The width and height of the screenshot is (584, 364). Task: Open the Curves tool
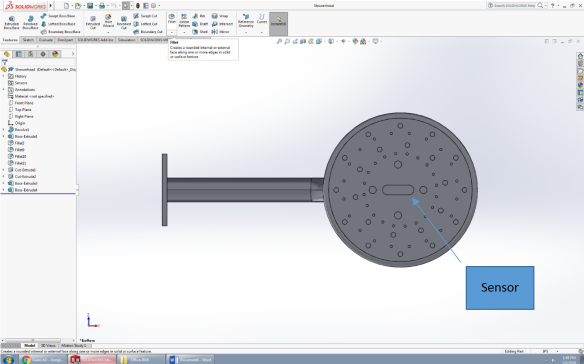point(262,19)
